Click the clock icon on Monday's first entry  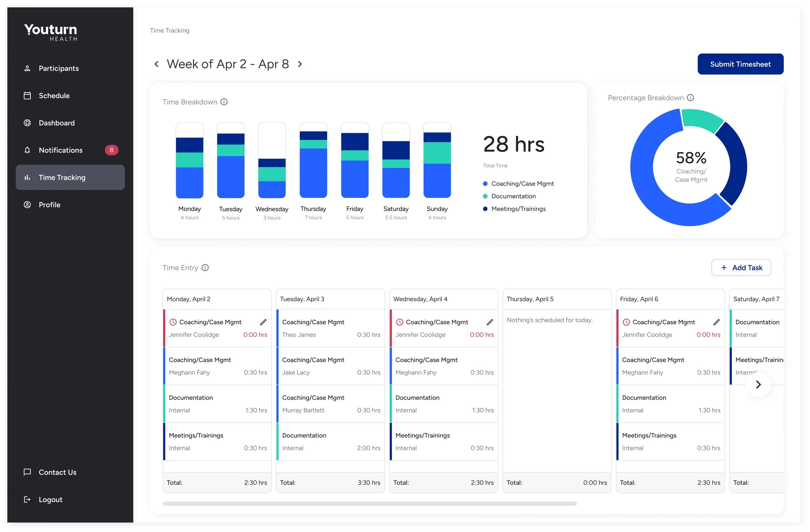(x=173, y=322)
